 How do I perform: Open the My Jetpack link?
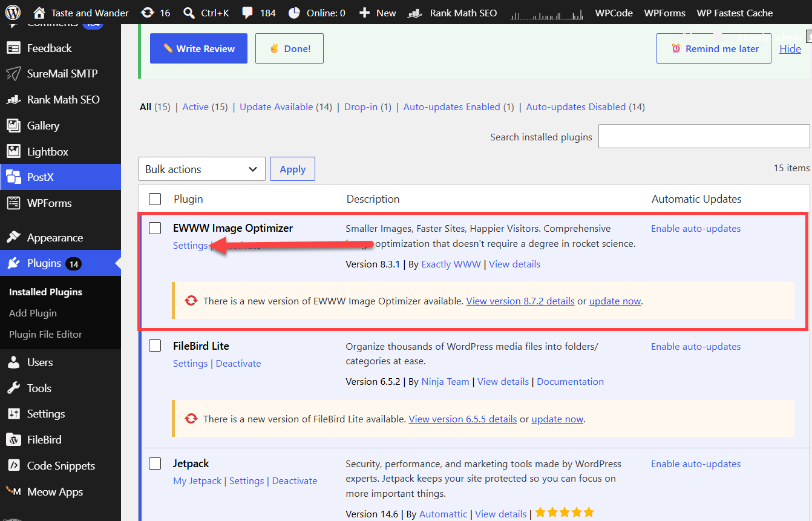[197, 481]
